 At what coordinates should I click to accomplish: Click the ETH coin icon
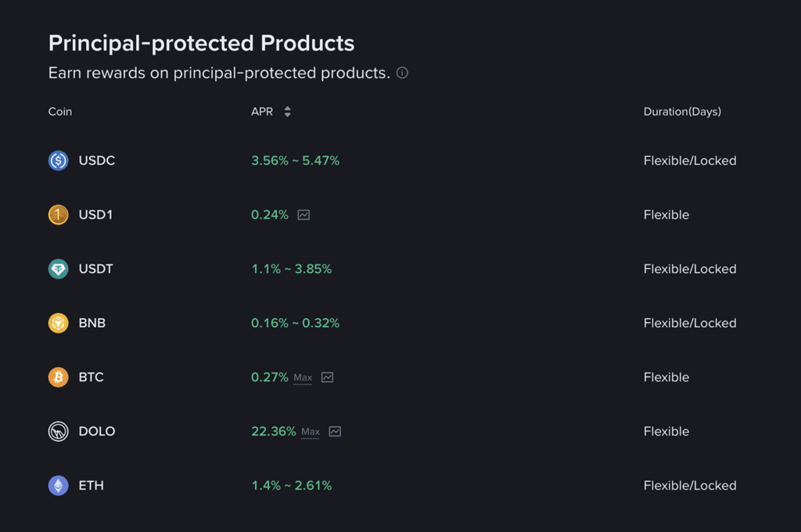(58, 485)
